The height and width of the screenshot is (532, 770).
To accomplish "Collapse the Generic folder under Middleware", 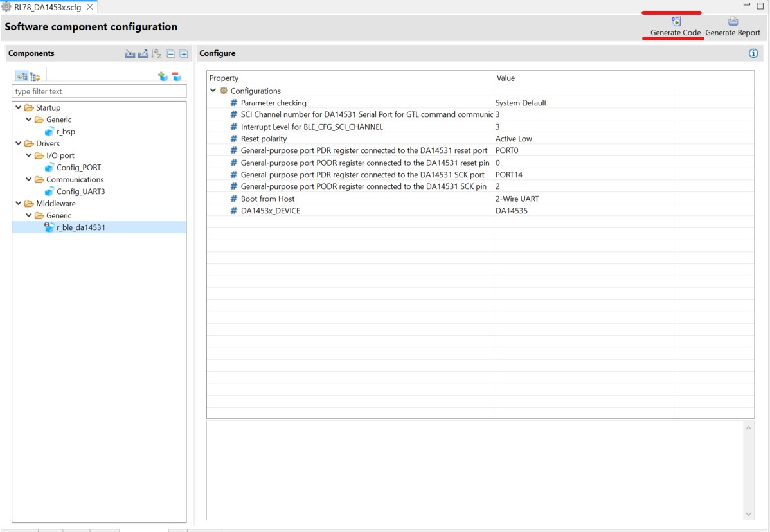I will click(29, 215).
